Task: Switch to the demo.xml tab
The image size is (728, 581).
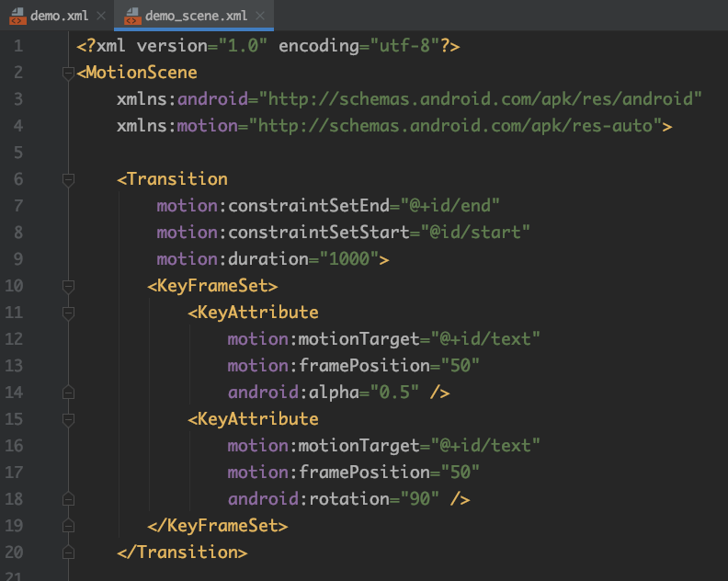Action: point(60,16)
